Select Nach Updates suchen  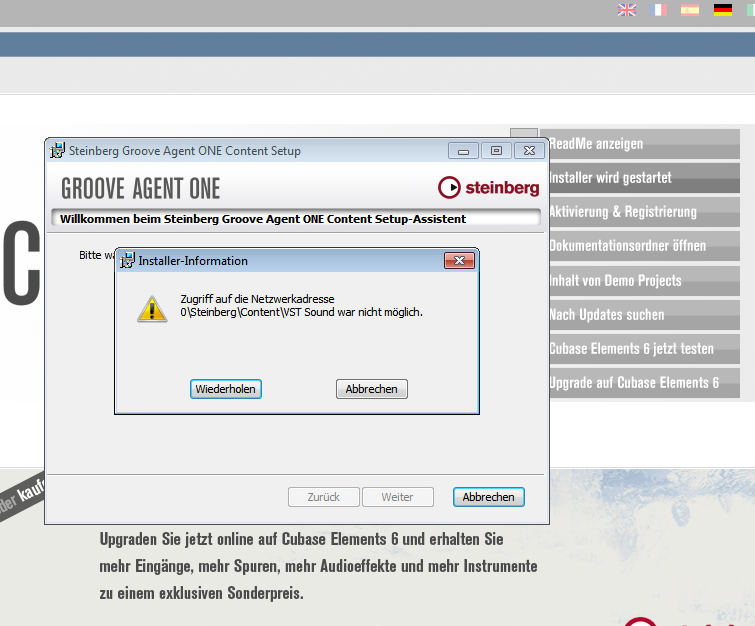[644, 315]
